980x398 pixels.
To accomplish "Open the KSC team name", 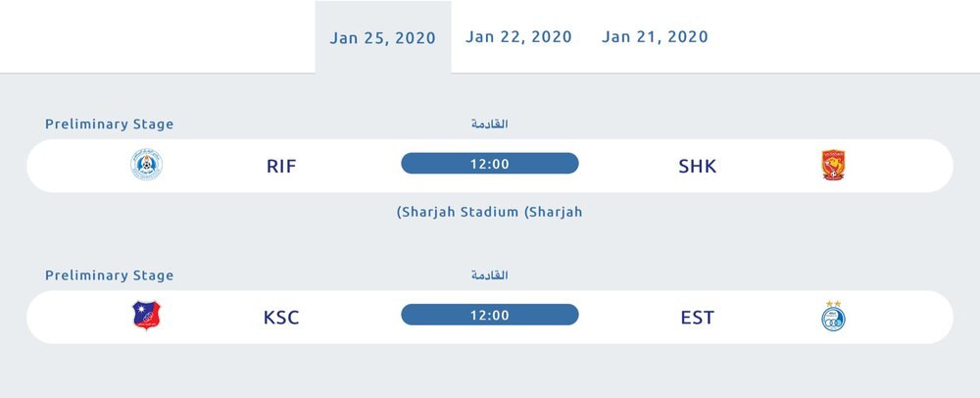I will click(281, 318).
